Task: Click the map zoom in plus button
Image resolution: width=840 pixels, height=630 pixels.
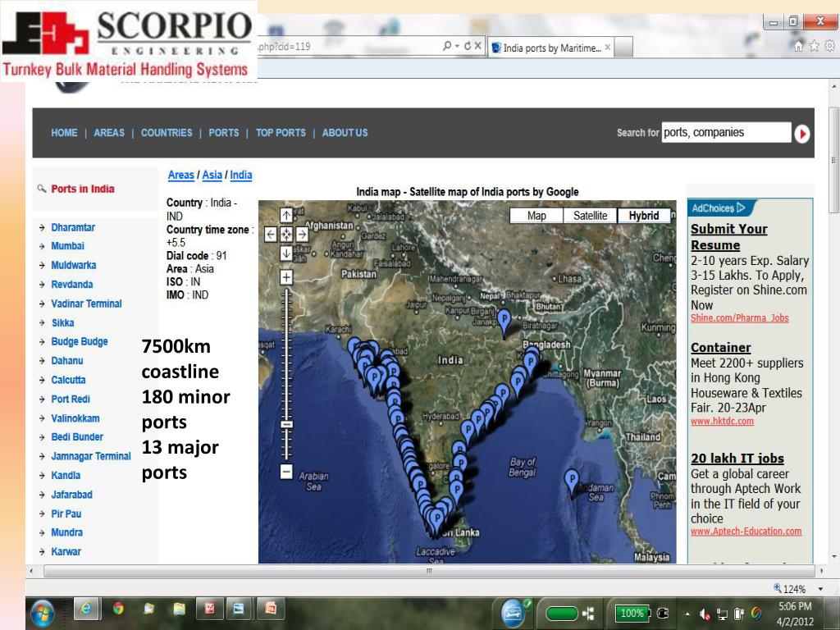Action: (x=286, y=277)
